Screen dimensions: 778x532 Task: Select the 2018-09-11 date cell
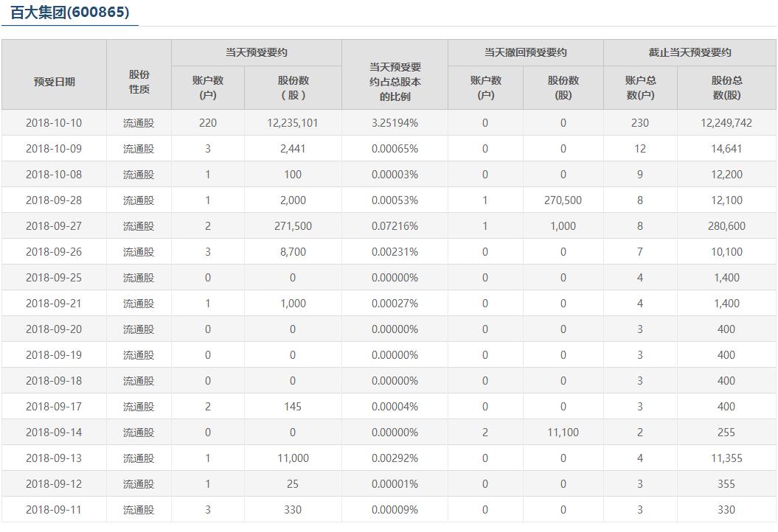tap(54, 510)
